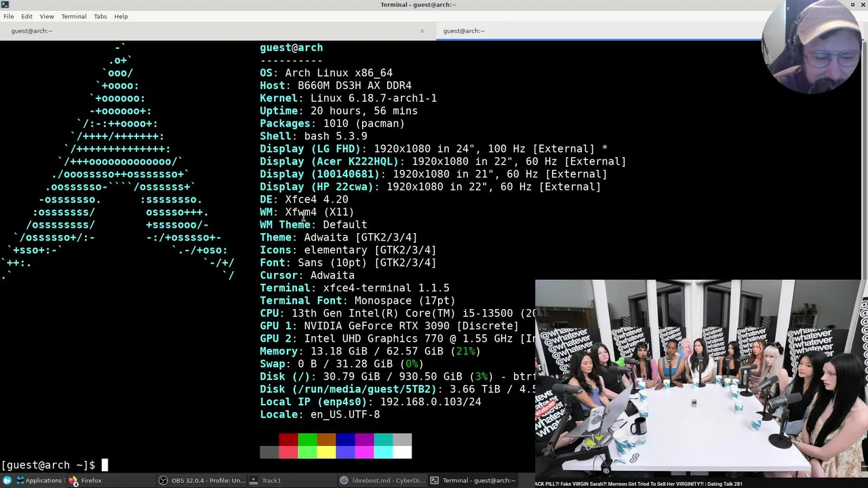Viewport: 868px width, 488px height.
Task: Click the 'Kernel: Linux 6.18.7-arch1-1' line
Action: pyautogui.click(x=348, y=98)
